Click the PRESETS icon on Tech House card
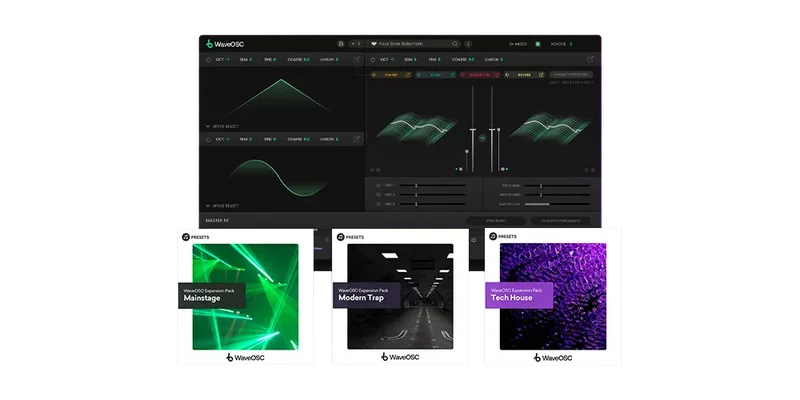 [x=493, y=237]
